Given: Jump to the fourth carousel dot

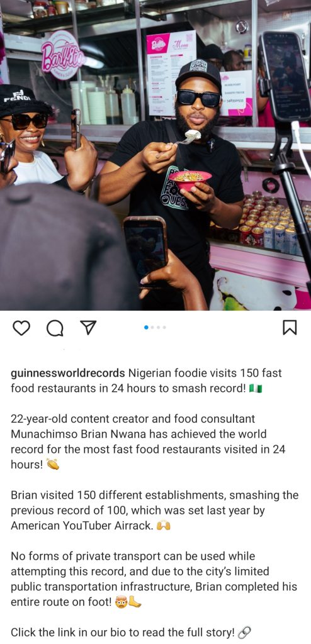Looking at the screenshot, I should click(164, 327).
